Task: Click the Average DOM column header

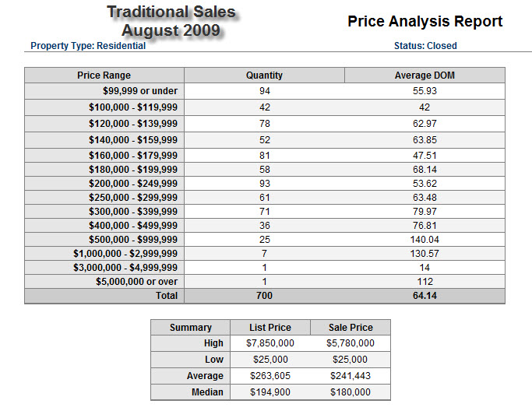Action: [425, 76]
